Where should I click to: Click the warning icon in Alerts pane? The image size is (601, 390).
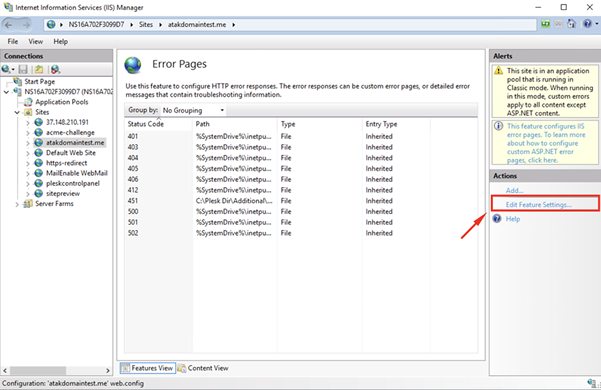[498, 71]
